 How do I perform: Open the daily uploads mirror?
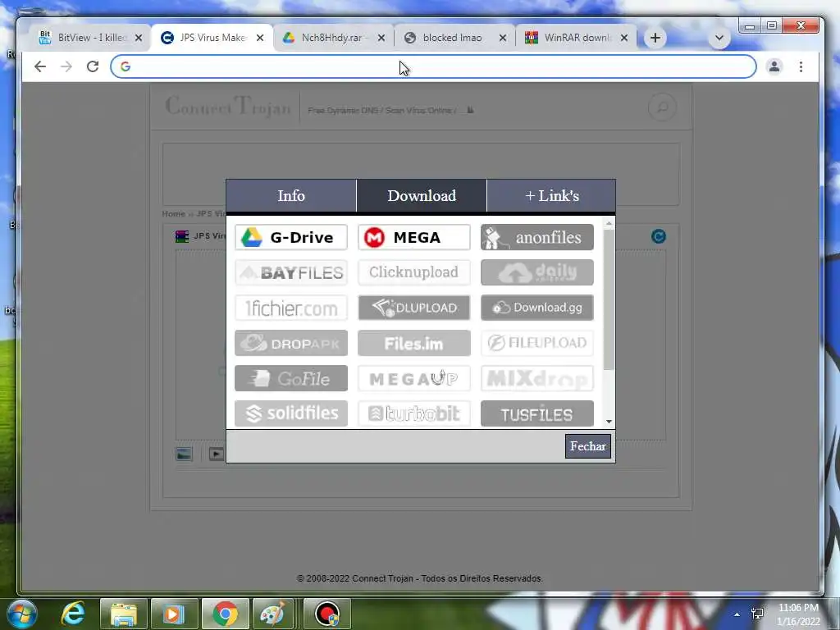coord(536,272)
